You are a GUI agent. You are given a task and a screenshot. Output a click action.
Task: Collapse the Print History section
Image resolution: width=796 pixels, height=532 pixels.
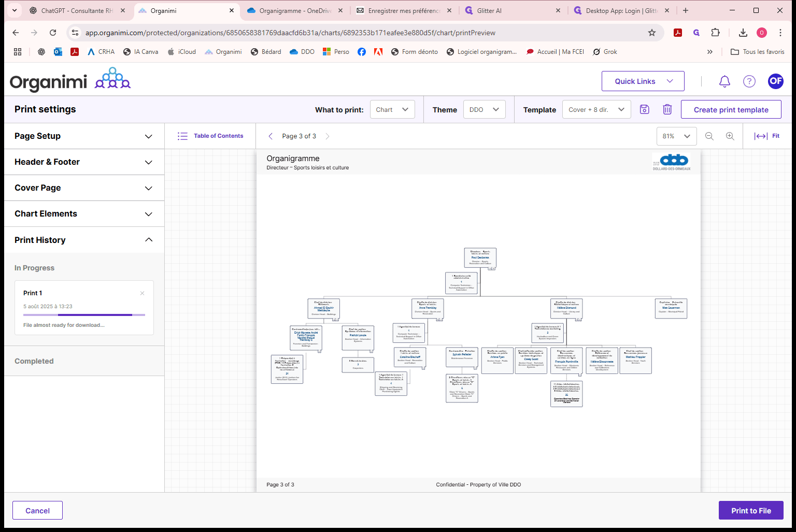[84, 240]
